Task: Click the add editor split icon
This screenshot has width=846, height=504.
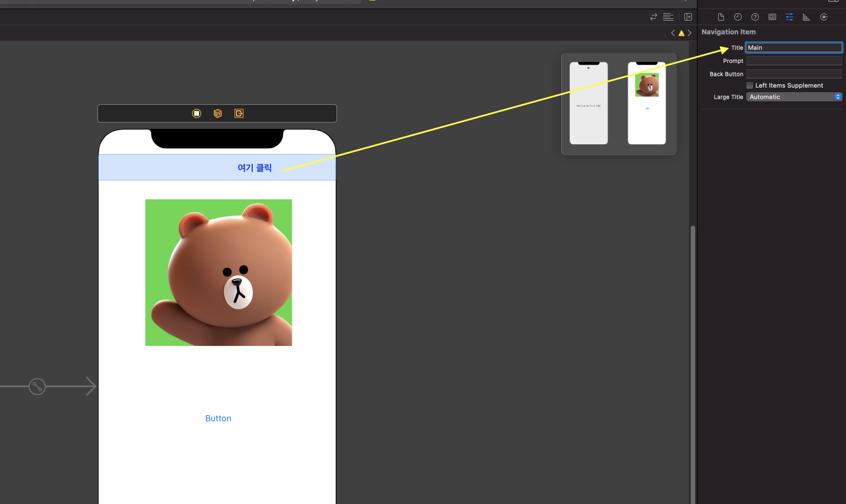Action: click(x=688, y=17)
